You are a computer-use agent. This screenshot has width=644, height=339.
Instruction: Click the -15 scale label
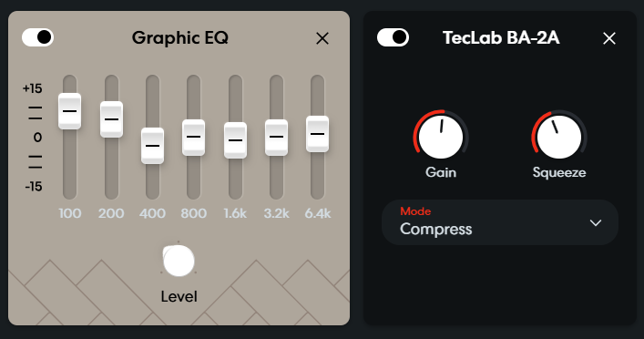(34, 187)
